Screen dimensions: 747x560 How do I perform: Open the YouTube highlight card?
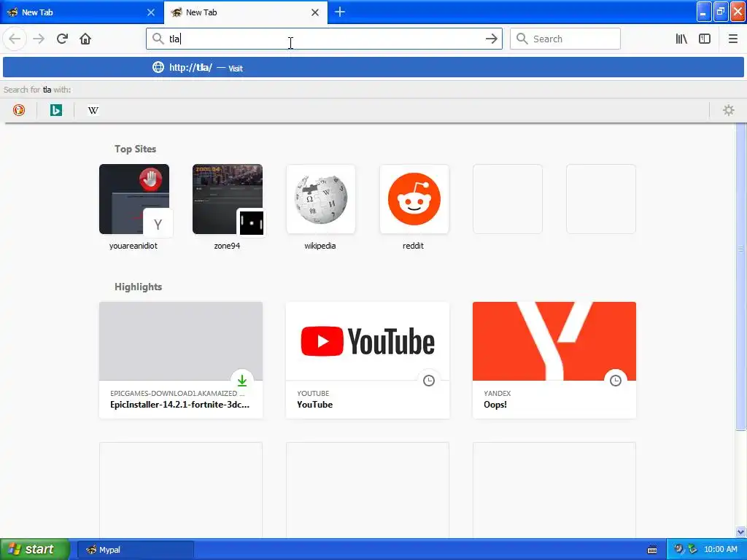coord(368,360)
